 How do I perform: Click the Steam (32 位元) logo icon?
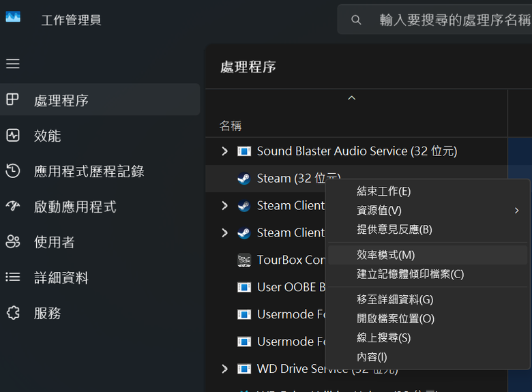244,179
